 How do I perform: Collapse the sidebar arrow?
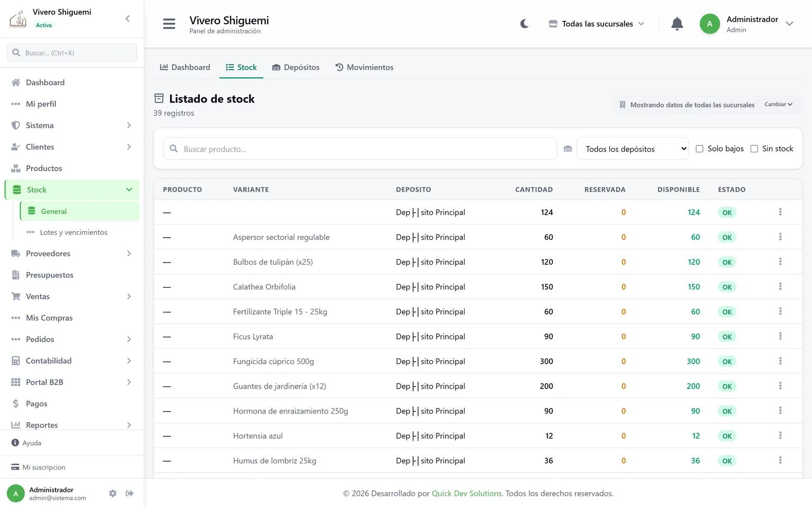pyautogui.click(x=127, y=19)
